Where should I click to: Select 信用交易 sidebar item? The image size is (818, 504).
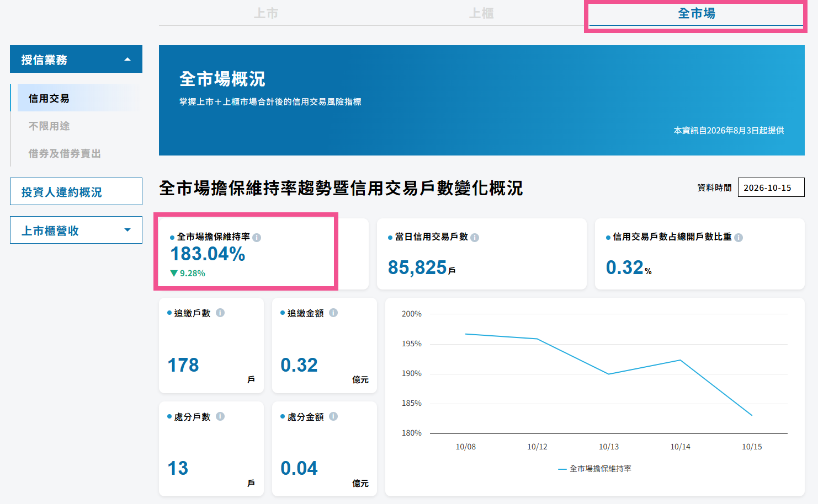(x=75, y=98)
